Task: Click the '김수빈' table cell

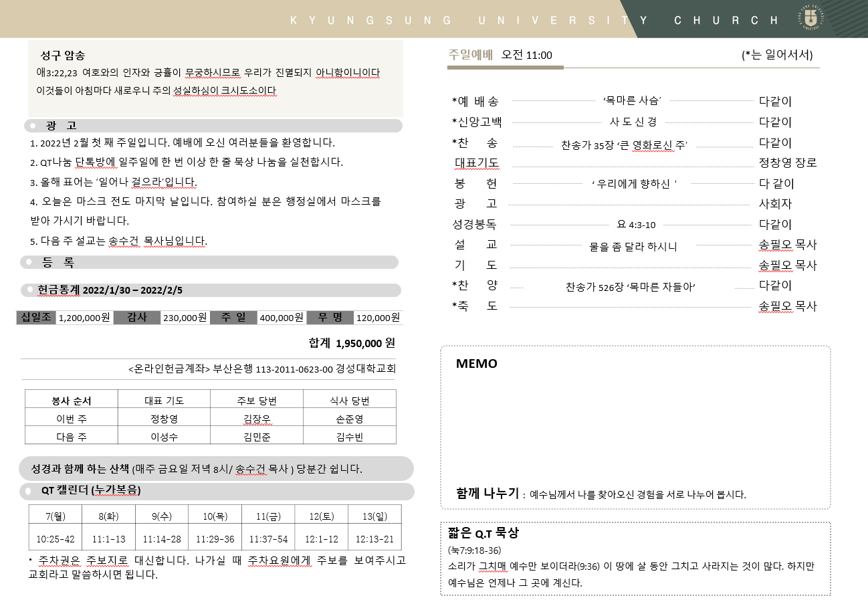Action: (x=350, y=437)
